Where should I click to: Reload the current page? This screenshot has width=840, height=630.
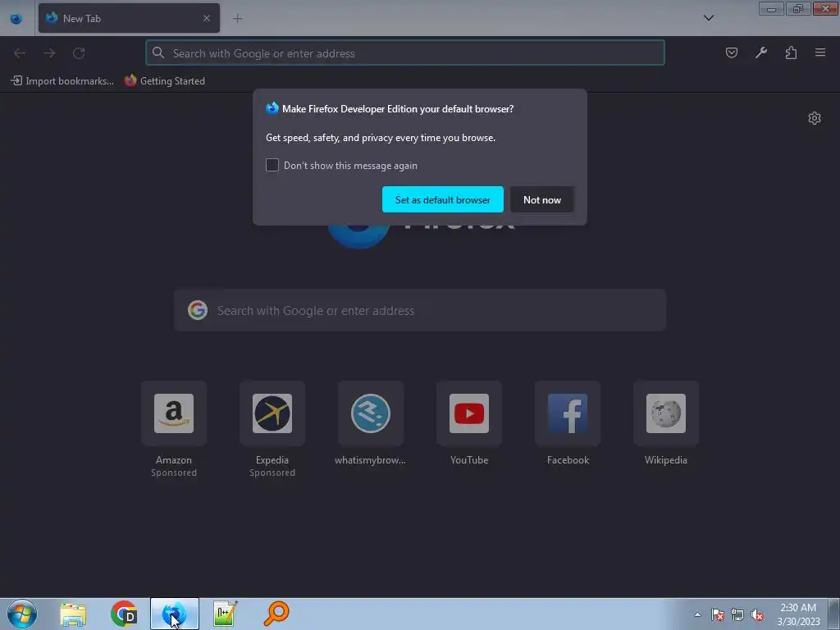[79, 53]
